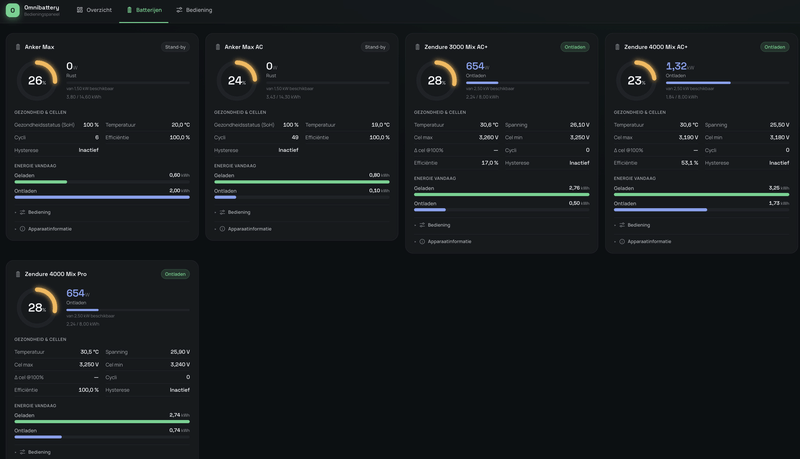The height and width of the screenshot is (459, 800).
Task: Expand Bediening in Zendure 3000 Mix AC+ card
Action: tap(502, 225)
